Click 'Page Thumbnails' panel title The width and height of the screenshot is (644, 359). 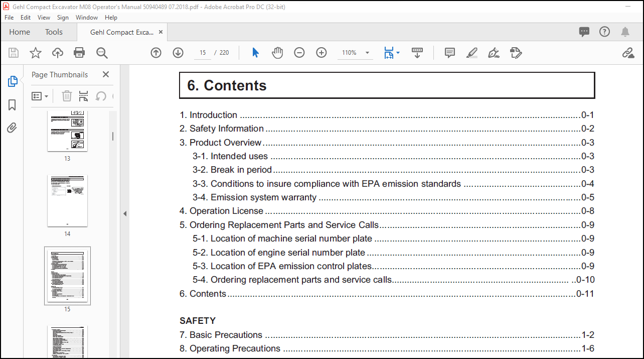(60, 74)
